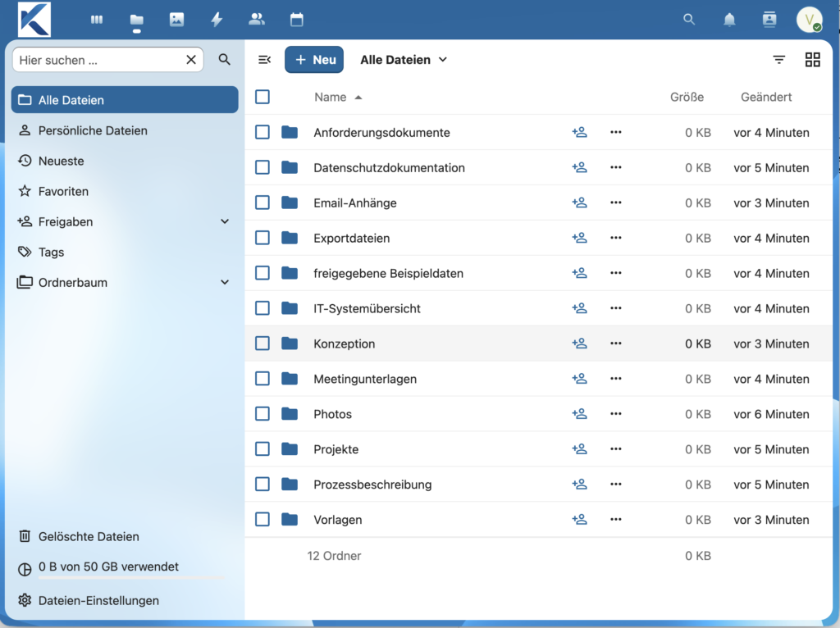840x628 pixels.
Task: Select the Prozessbeschreibung checkbox
Action: pyautogui.click(x=262, y=485)
